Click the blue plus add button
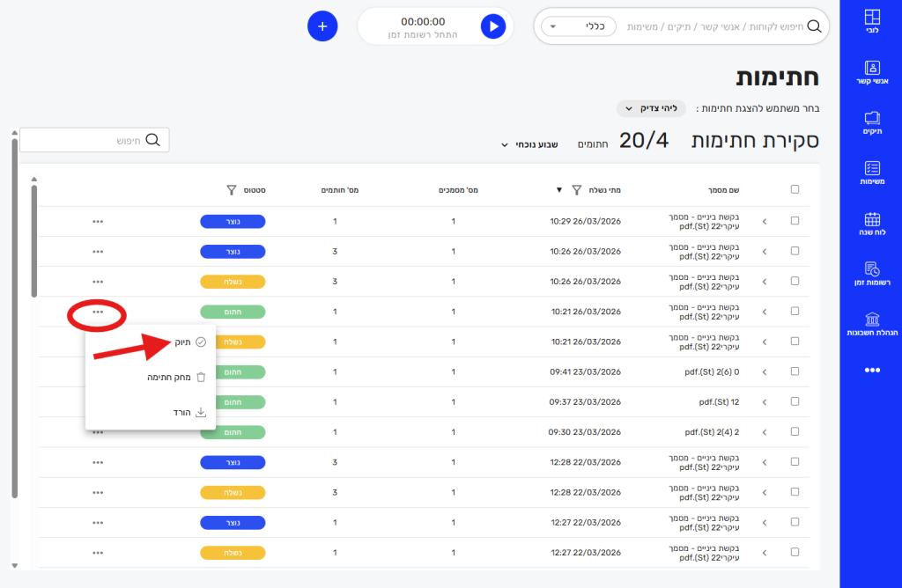 pos(322,26)
